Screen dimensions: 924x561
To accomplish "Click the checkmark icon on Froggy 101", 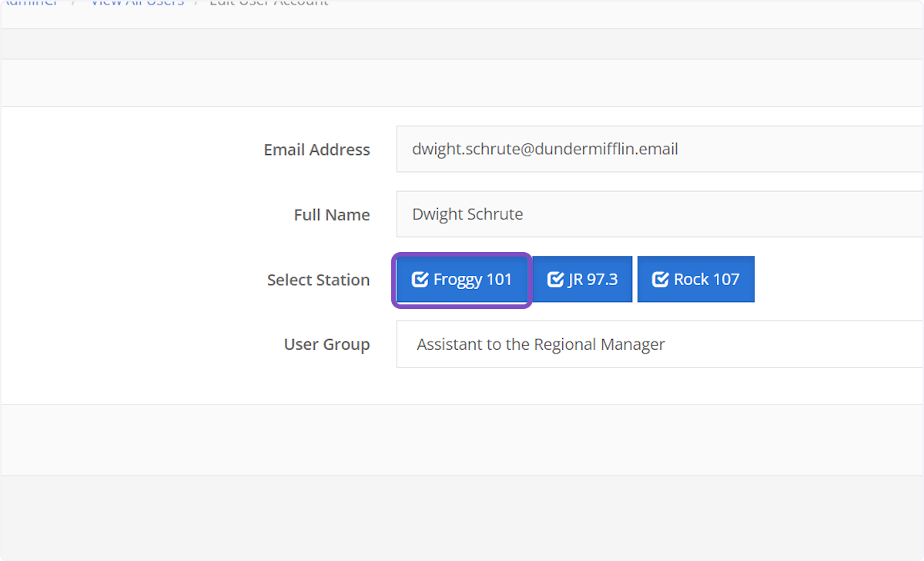I will coord(420,280).
